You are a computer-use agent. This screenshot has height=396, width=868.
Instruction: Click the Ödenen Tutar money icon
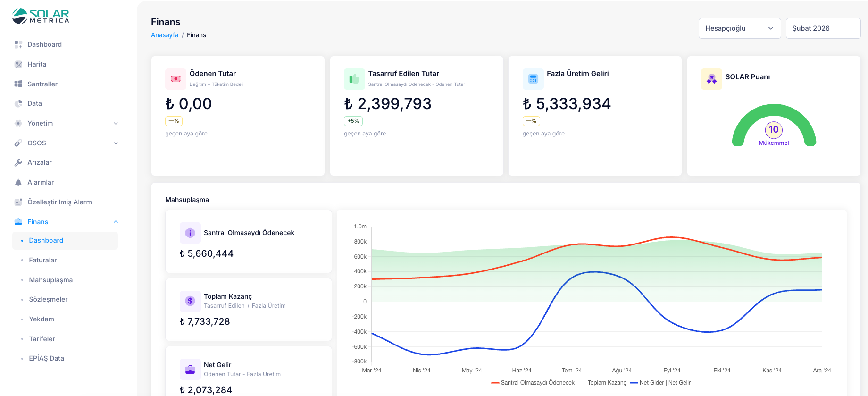click(x=175, y=79)
